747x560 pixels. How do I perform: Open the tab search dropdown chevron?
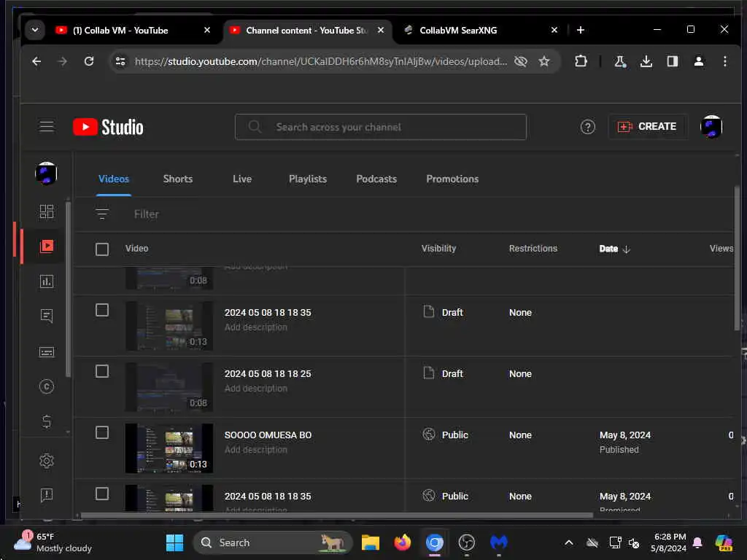pos(35,30)
